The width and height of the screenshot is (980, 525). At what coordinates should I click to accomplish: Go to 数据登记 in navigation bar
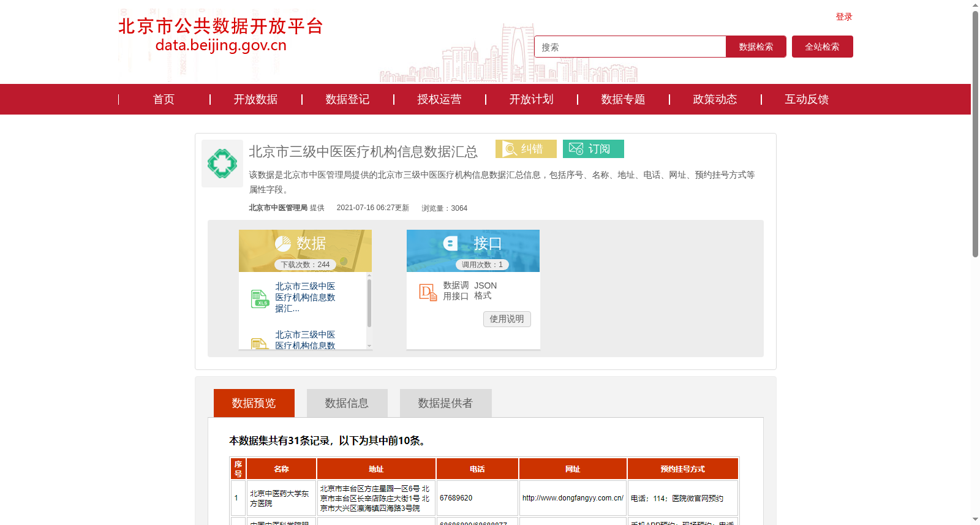pos(347,99)
